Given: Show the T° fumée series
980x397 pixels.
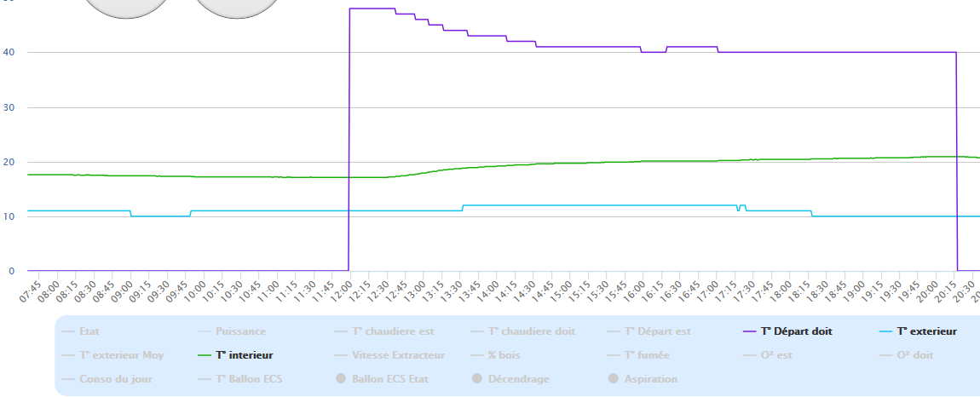Looking at the screenshot, I should tap(649, 354).
